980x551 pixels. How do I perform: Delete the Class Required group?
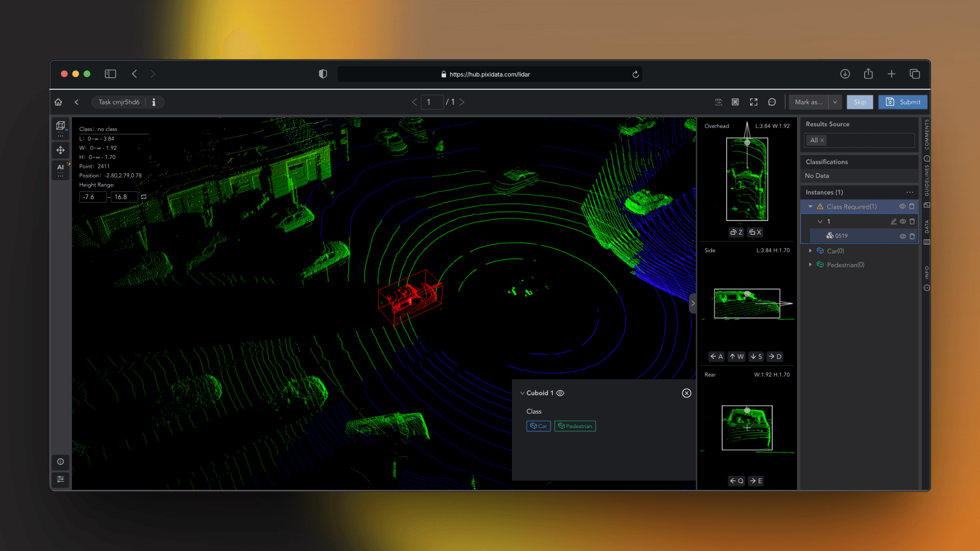[912, 206]
